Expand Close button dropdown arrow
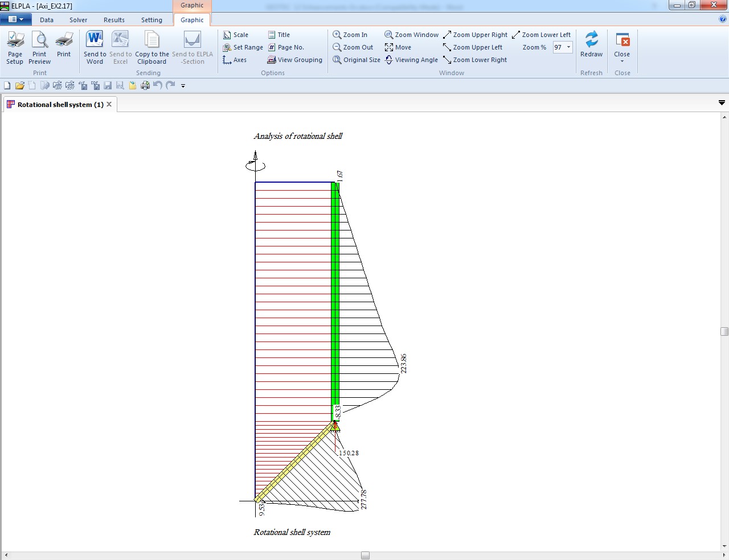729x560 pixels. 622,61
